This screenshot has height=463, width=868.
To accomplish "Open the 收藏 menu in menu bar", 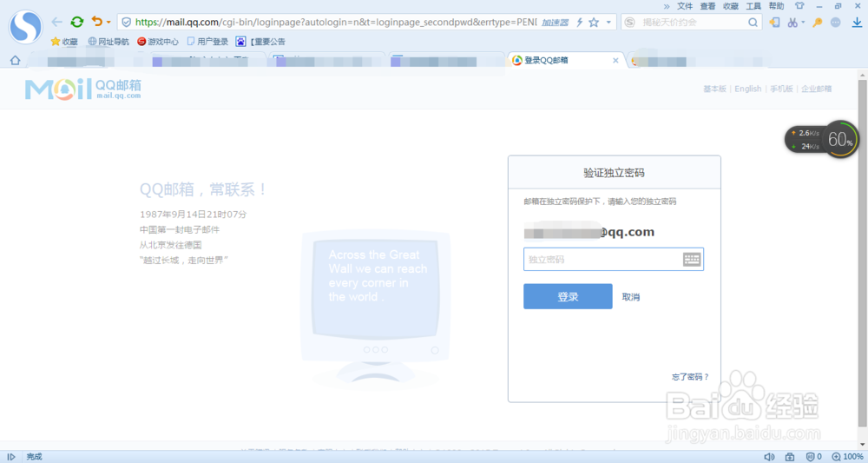I will click(731, 6).
